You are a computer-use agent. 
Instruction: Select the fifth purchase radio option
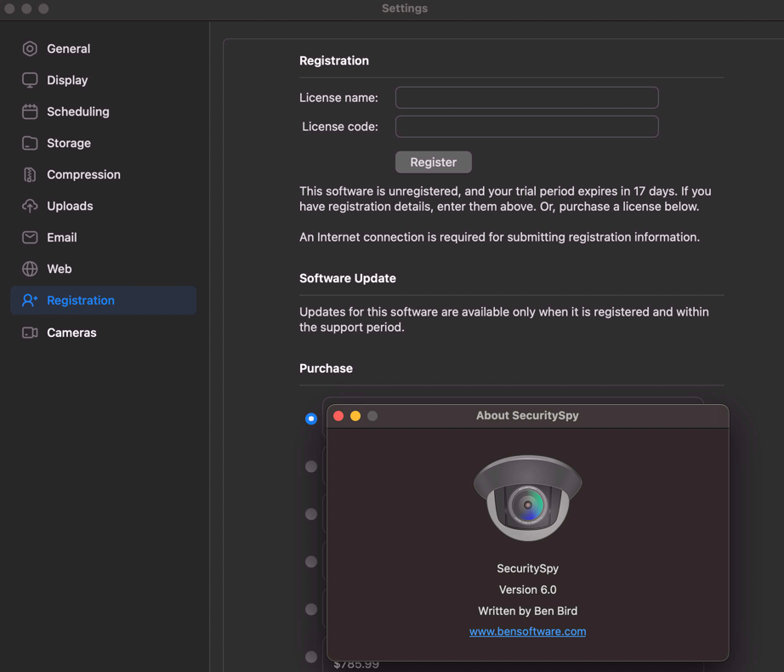pos(311,609)
